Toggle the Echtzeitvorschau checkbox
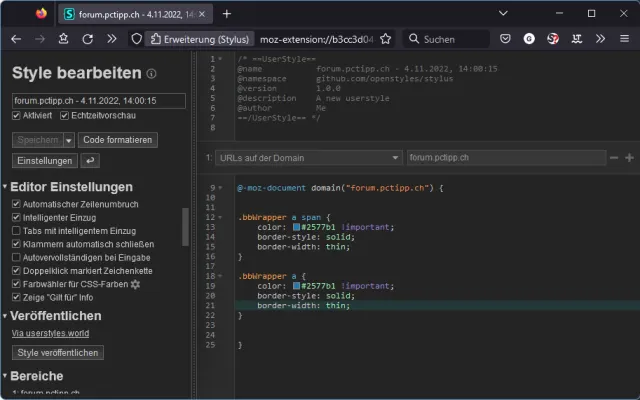 click(65, 116)
